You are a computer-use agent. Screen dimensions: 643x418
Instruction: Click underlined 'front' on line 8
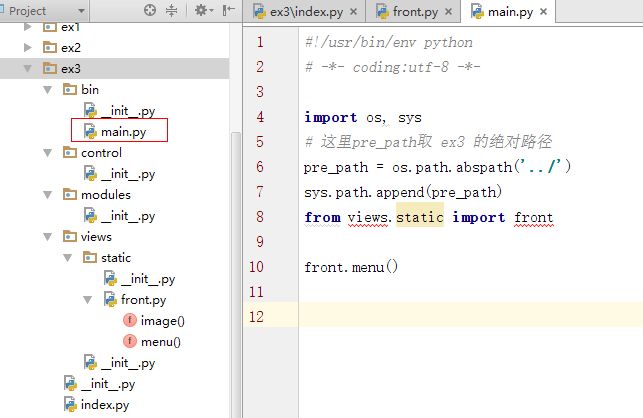point(534,217)
